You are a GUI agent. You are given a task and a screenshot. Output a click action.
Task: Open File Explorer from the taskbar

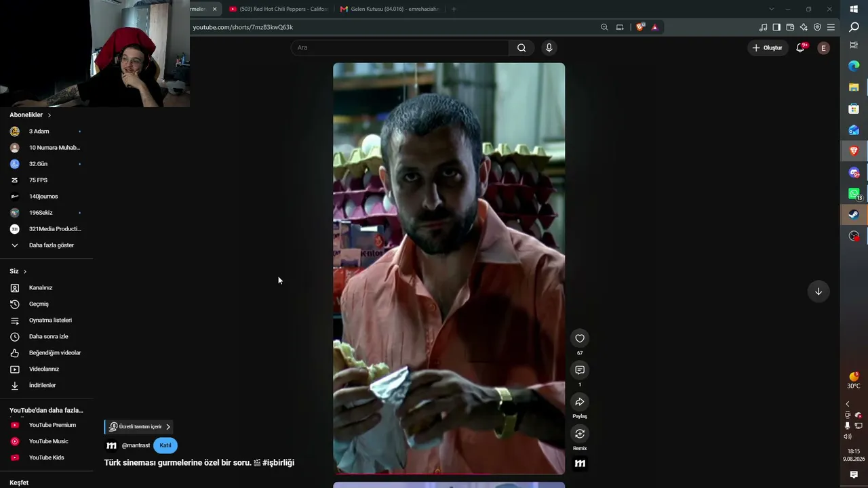854,87
